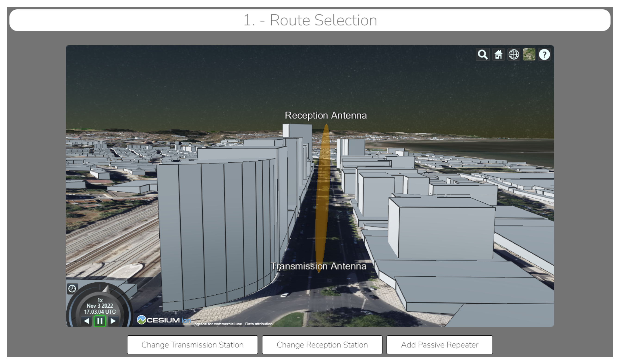This screenshot has width=620, height=364.
Task: Click the Cesium ion logo
Action: pyautogui.click(x=164, y=320)
